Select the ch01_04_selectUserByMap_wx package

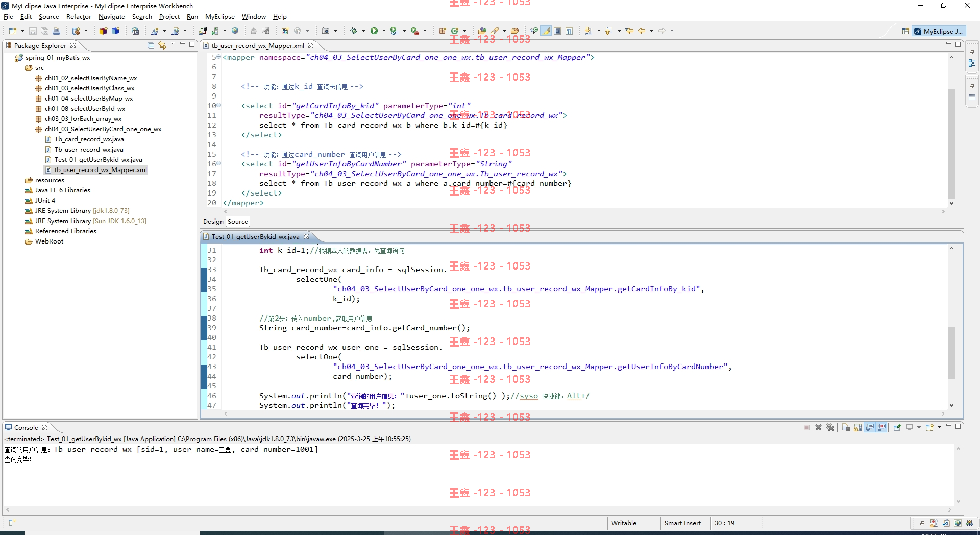[x=88, y=98]
